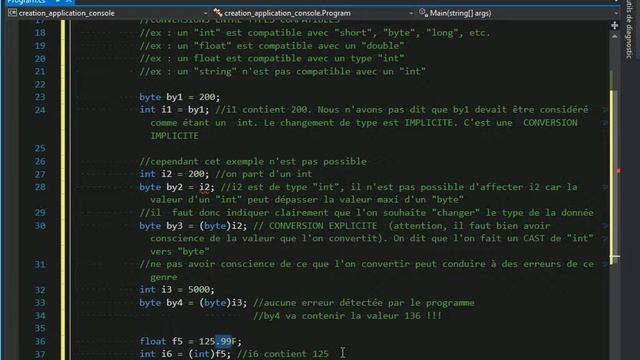Click the comment text "CONVERSION EXPLICITE"
Image resolution: width=640 pixels, height=360 pixels.
tap(322, 226)
